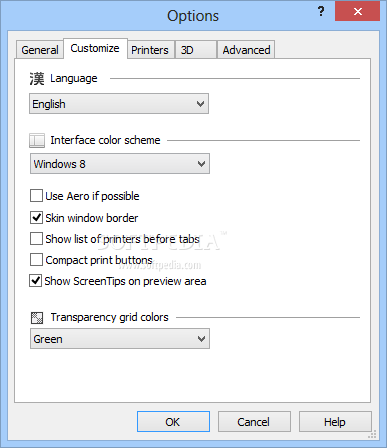Close the Options dialog with X
The image size is (387, 448).
(x=357, y=12)
